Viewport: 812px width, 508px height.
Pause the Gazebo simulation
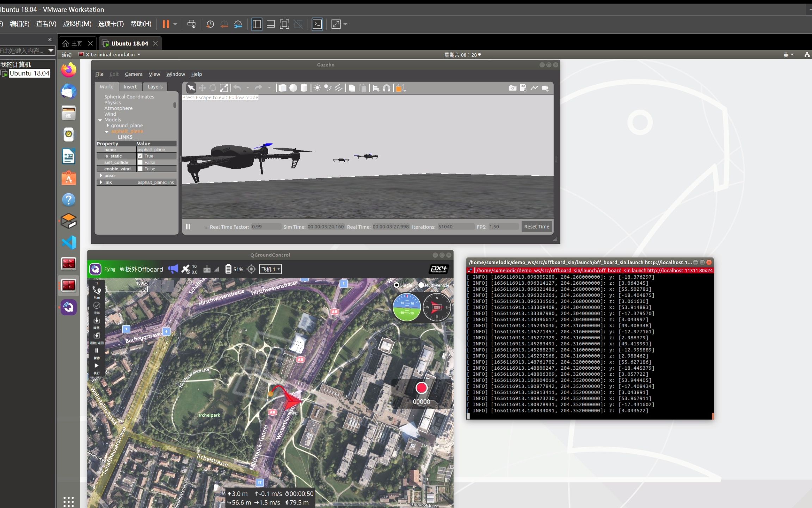188,226
